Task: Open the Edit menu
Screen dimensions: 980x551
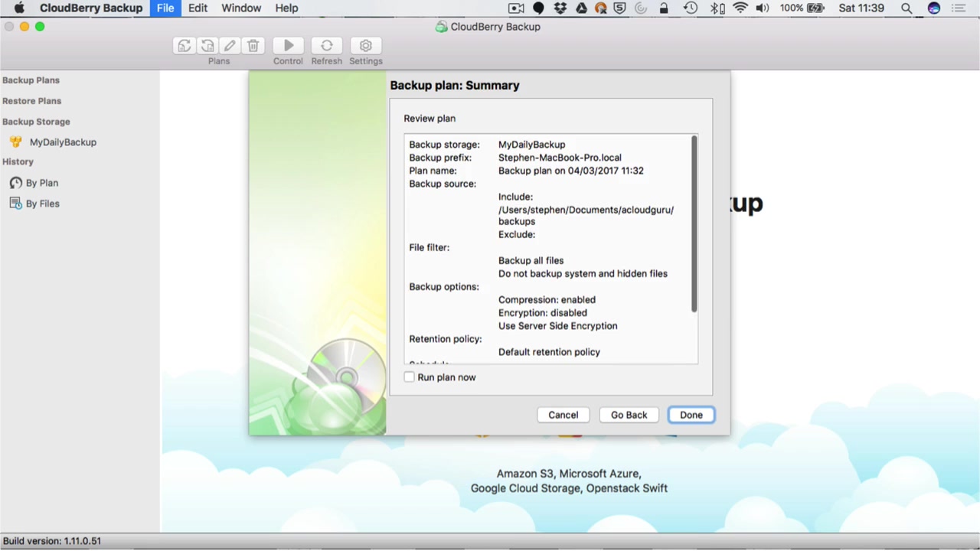Action: [x=198, y=8]
